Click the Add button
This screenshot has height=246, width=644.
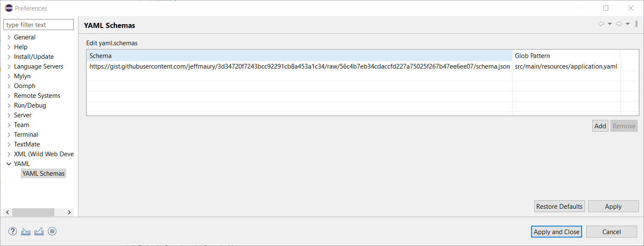(599, 126)
